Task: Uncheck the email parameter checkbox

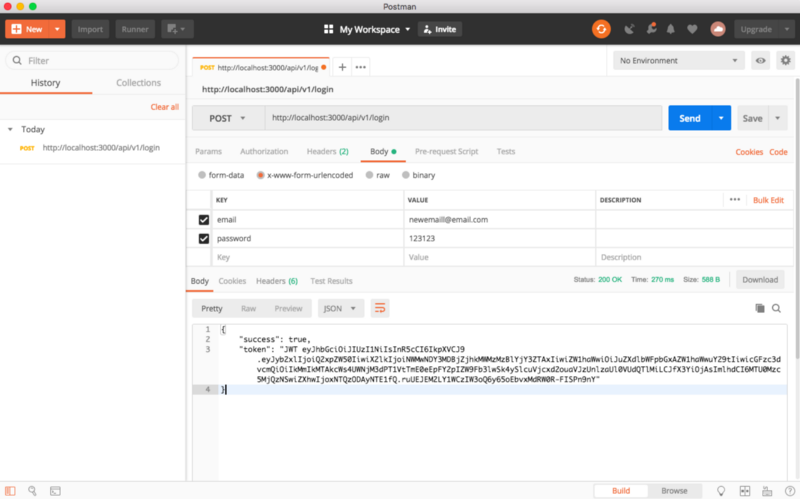Action: (204, 219)
